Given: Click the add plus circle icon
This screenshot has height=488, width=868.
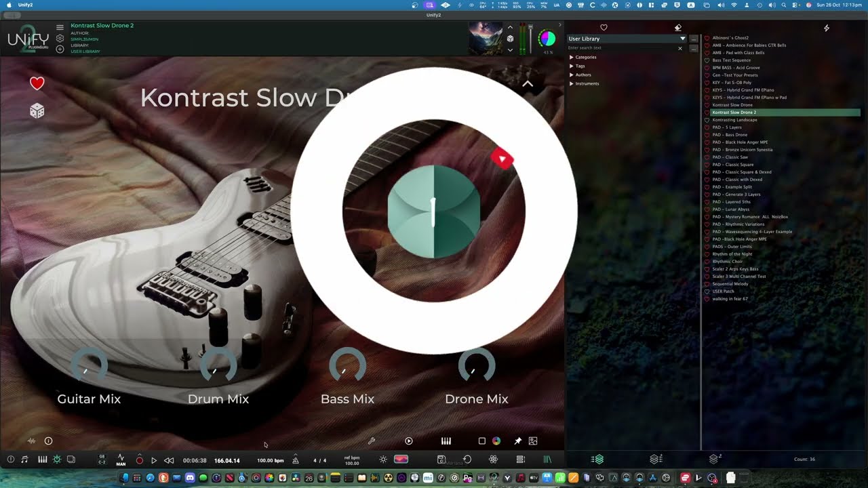Looking at the screenshot, I should point(60,49).
